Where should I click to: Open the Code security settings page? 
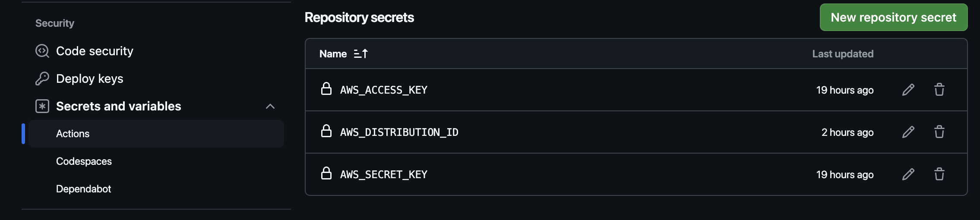pyautogui.click(x=95, y=51)
